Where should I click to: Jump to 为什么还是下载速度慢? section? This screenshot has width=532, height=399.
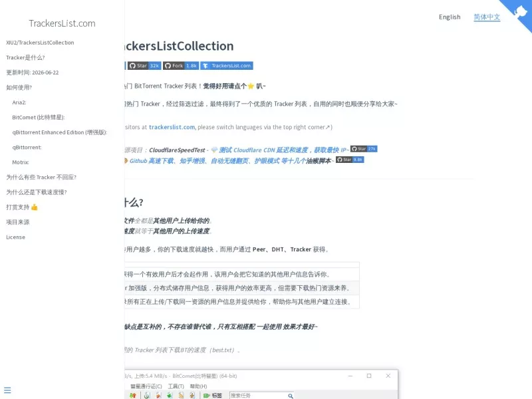pyautogui.click(x=37, y=192)
